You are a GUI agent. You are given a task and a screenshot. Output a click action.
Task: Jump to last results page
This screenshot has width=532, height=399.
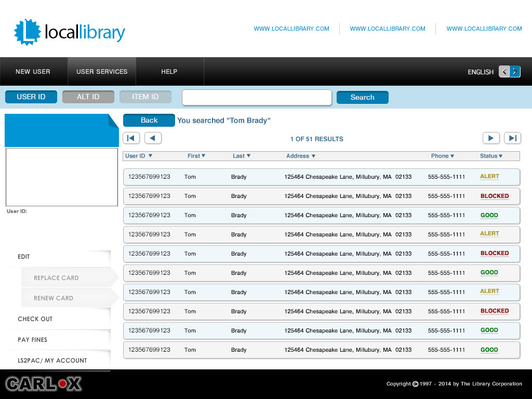512,138
